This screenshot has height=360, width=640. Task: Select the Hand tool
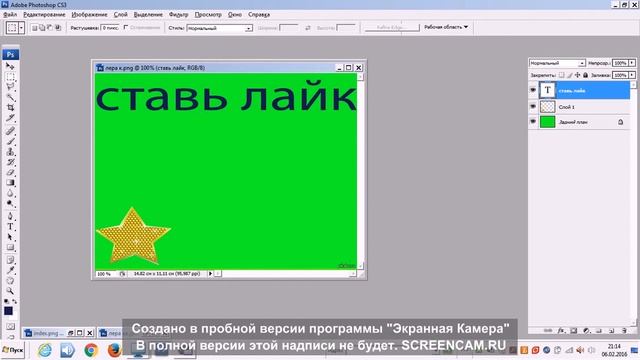[x=10, y=281]
